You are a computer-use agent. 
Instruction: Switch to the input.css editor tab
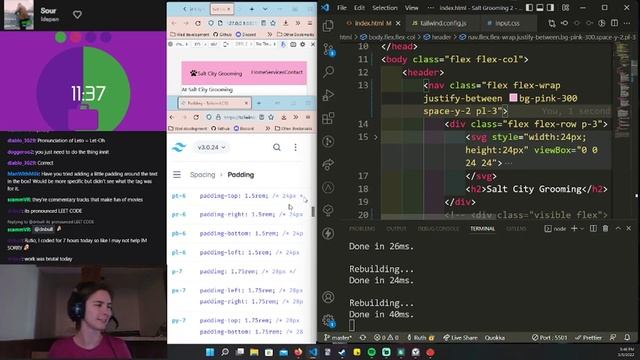tap(507, 23)
